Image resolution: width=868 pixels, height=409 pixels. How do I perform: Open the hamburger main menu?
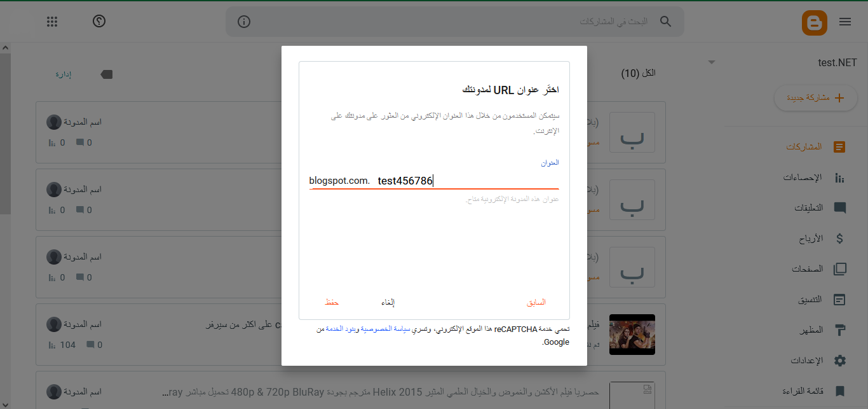tap(844, 22)
